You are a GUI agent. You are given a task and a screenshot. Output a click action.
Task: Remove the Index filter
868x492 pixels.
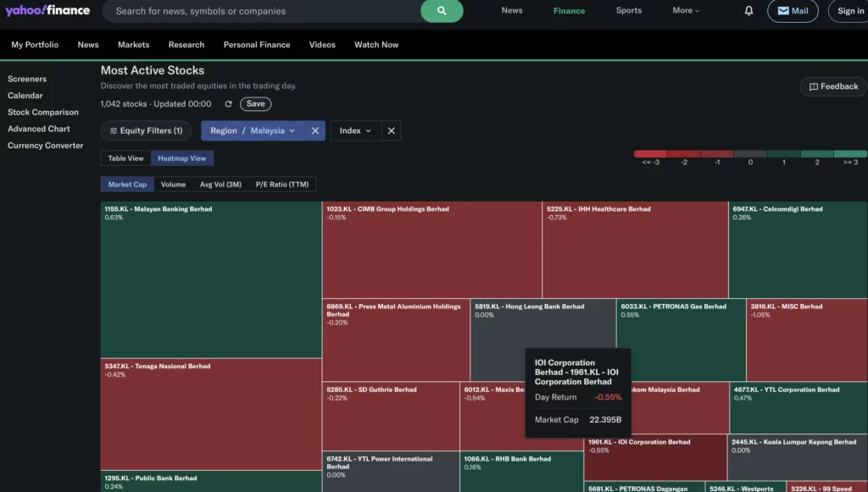pos(392,131)
